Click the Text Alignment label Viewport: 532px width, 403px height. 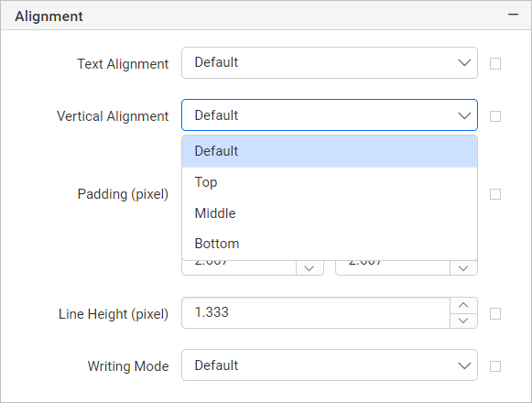click(x=123, y=64)
